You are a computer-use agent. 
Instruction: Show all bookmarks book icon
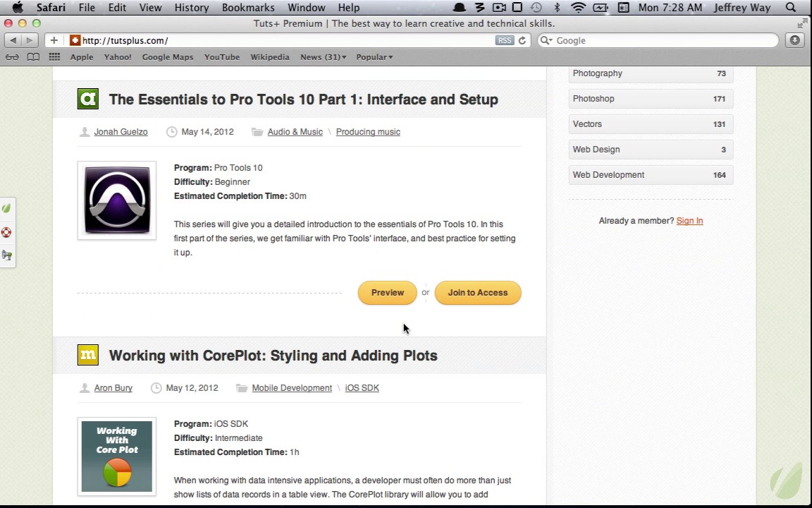pyautogui.click(x=33, y=57)
